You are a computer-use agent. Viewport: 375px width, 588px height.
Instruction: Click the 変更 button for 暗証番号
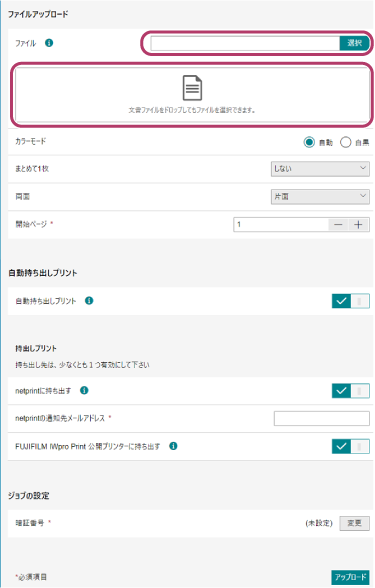point(354,523)
